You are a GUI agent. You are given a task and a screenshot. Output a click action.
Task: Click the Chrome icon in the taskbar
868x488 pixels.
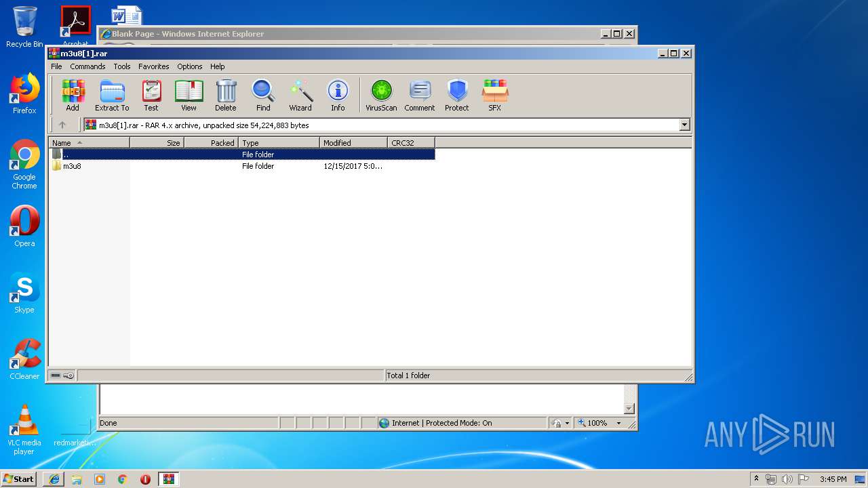pyautogui.click(x=123, y=479)
